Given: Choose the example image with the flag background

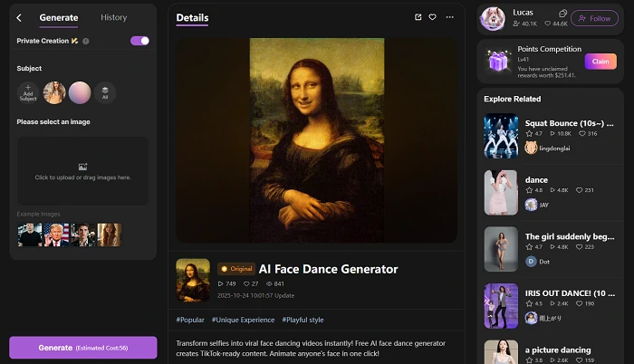Looking at the screenshot, I should [x=56, y=235].
